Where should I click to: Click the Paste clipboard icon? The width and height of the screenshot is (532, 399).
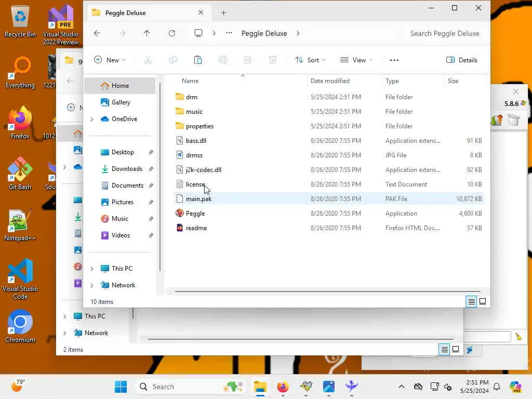(x=198, y=60)
